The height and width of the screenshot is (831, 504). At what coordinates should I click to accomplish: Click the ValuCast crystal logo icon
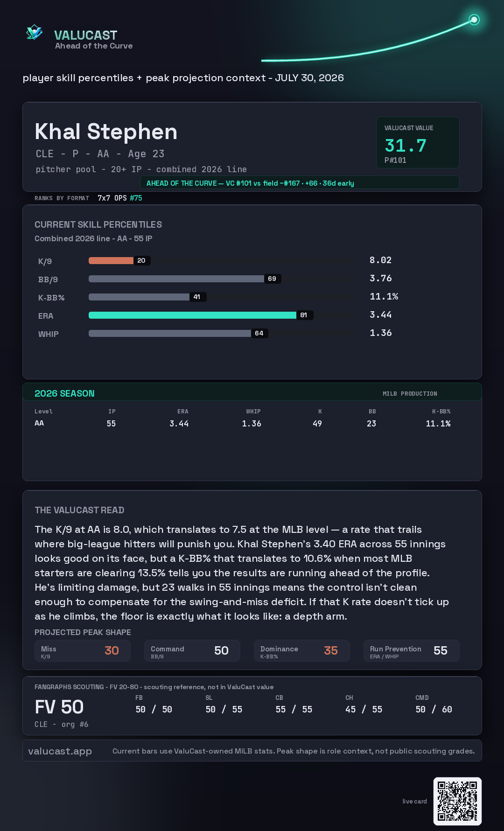coord(35,33)
